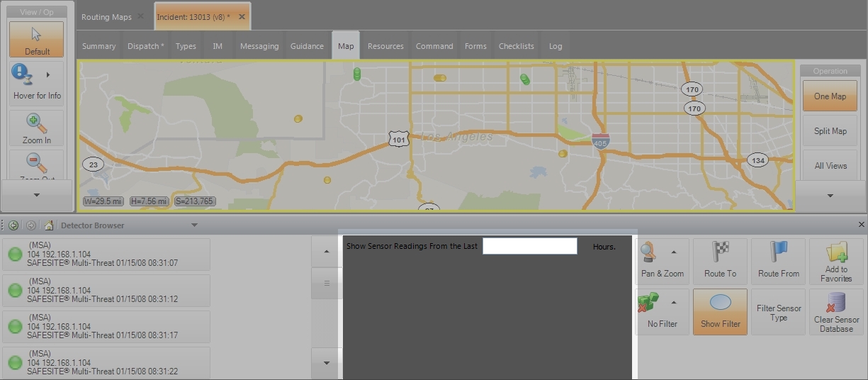
Task: Select sensor reading at 08:31:07
Action: 107,255
